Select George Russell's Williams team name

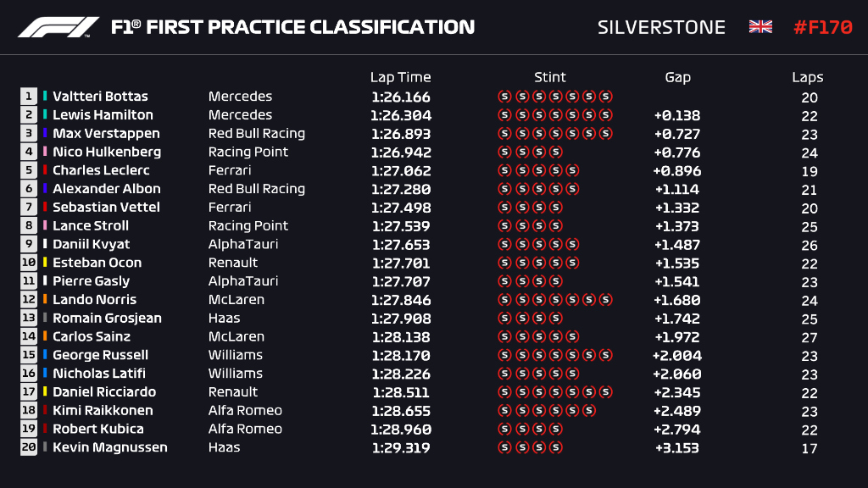pos(236,355)
